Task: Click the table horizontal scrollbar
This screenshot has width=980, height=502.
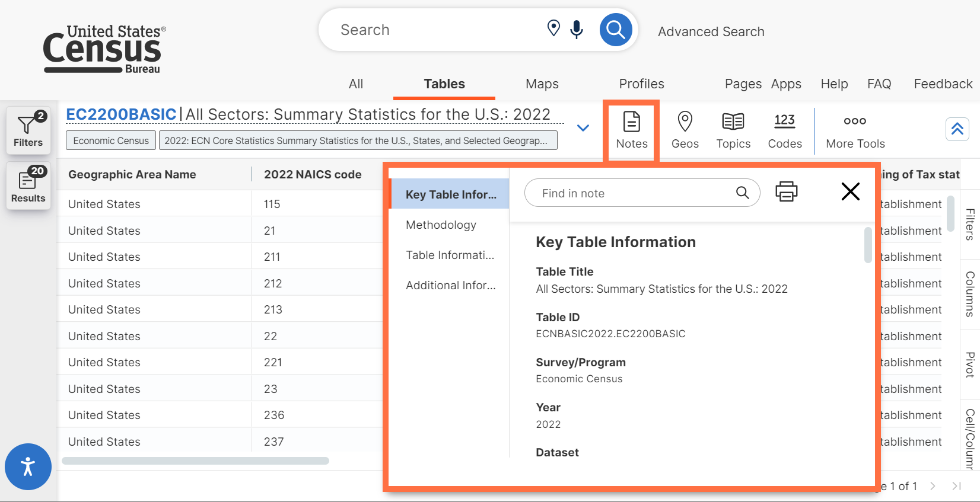Action: coord(195,461)
